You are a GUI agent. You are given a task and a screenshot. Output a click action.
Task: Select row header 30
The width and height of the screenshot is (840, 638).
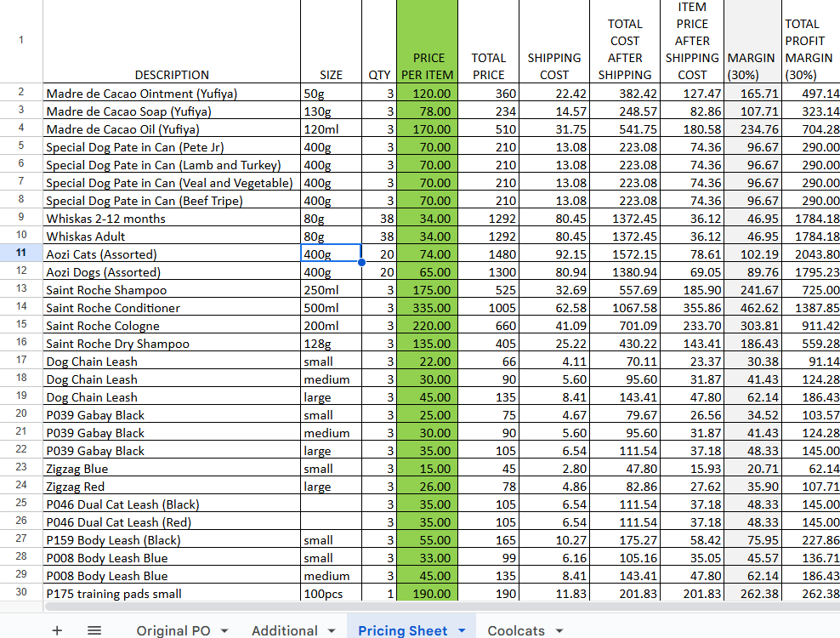click(21, 592)
